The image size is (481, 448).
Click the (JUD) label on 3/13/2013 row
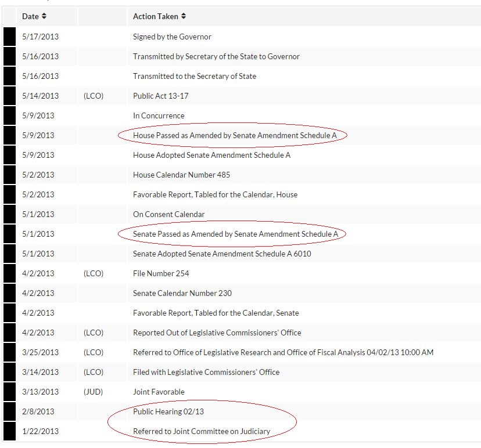coord(94,392)
